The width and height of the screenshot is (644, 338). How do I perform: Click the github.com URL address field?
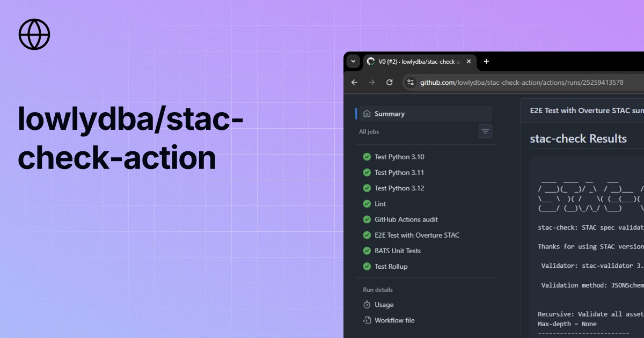tap(522, 83)
